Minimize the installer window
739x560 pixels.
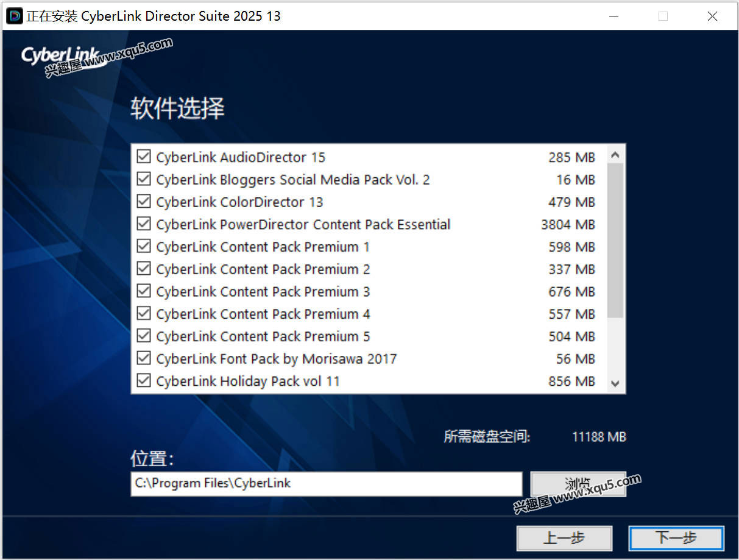(x=615, y=16)
